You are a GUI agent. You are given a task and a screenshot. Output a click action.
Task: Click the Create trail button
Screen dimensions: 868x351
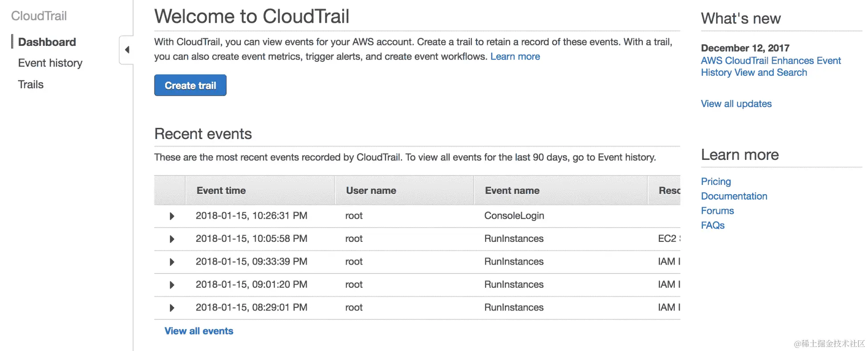[190, 85]
